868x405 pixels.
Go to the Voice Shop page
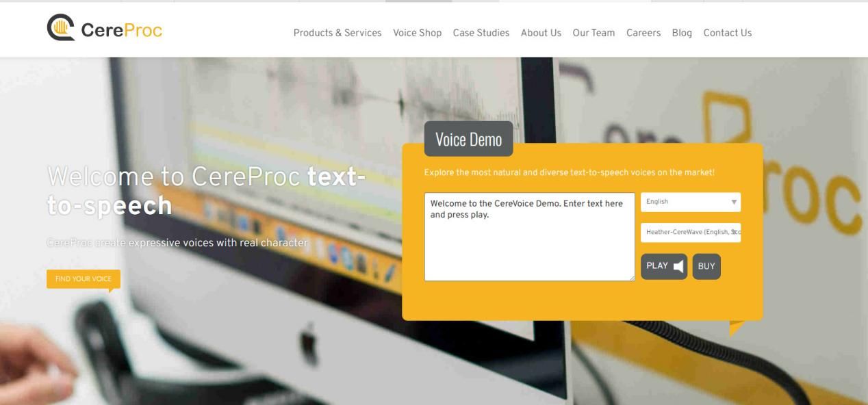[417, 33]
